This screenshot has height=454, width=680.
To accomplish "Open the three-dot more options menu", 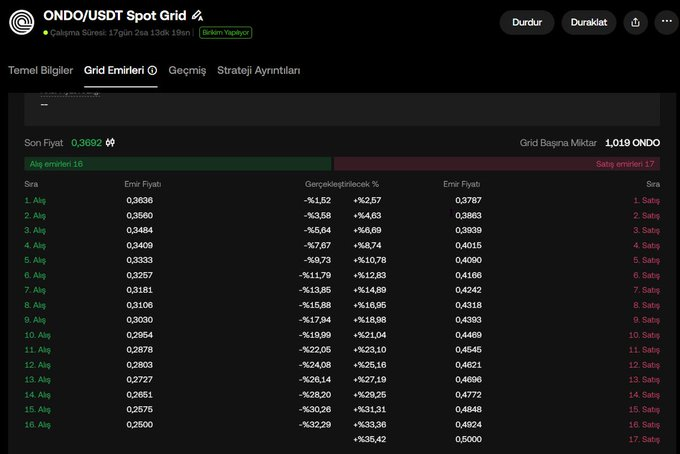I will coord(667,21).
